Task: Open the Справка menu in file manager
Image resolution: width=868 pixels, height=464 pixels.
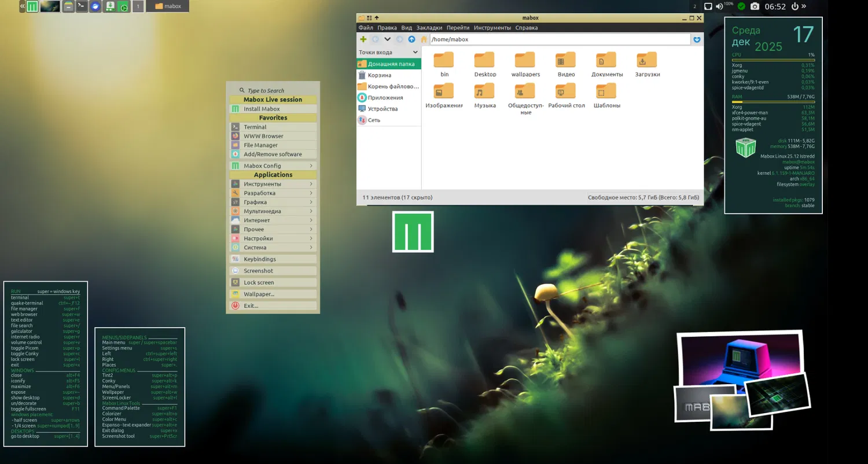Action: click(527, 28)
